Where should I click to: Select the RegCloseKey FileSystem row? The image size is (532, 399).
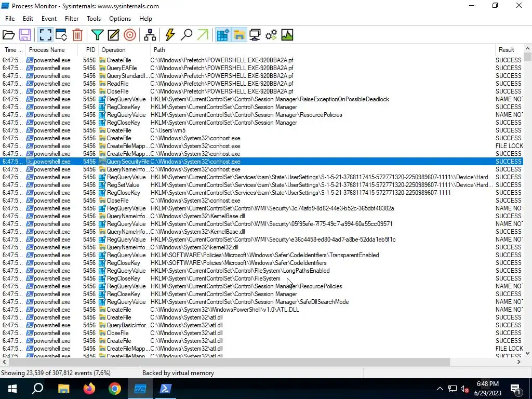coord(262,278)
